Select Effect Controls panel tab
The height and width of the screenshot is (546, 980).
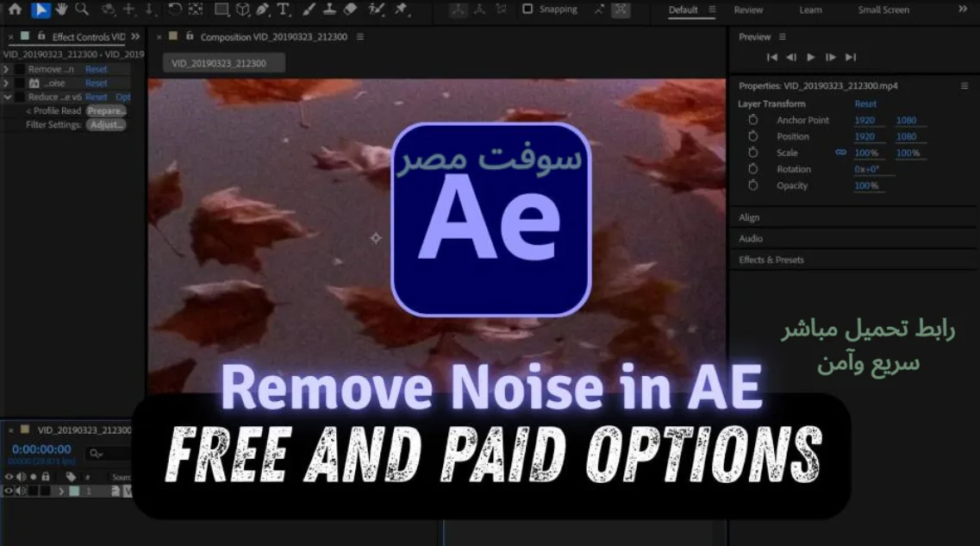pyautogui.click(x=88, y=37)
